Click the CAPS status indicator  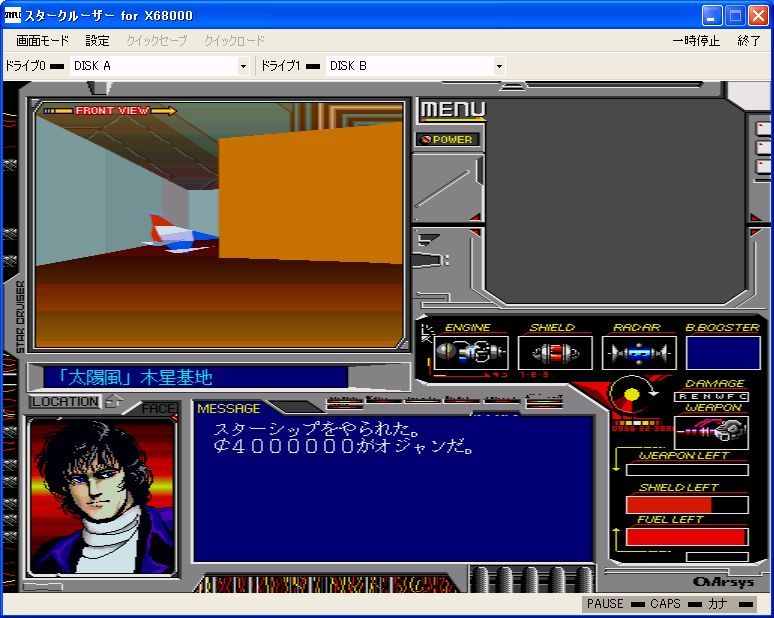coord(675,604)
